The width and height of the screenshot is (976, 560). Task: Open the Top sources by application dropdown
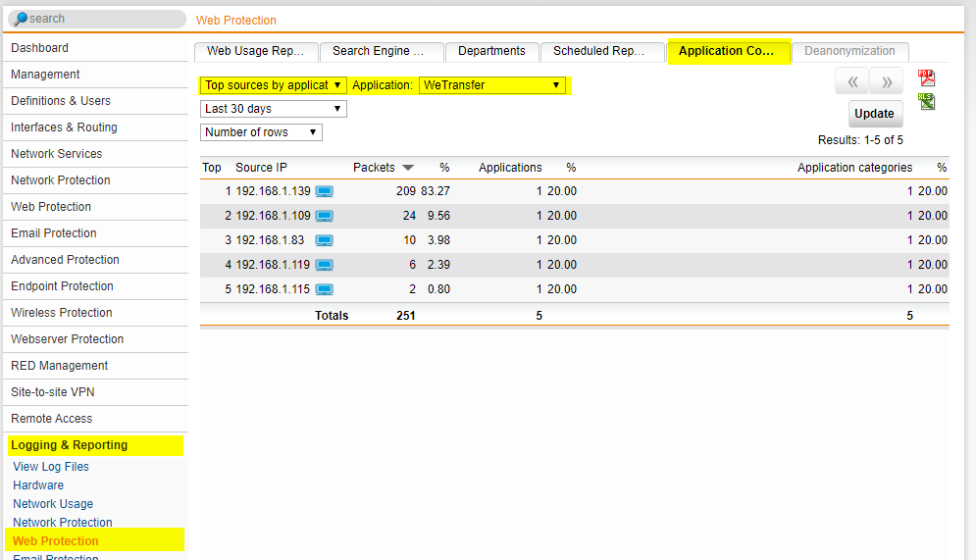click(x=273, y=85)
